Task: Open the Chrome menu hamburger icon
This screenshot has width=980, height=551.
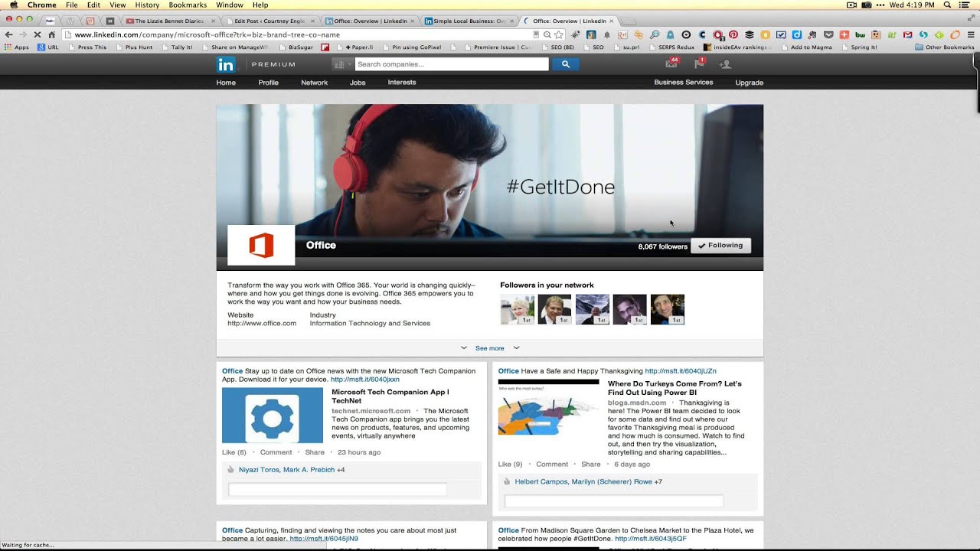Action: (x=971, y=34)
